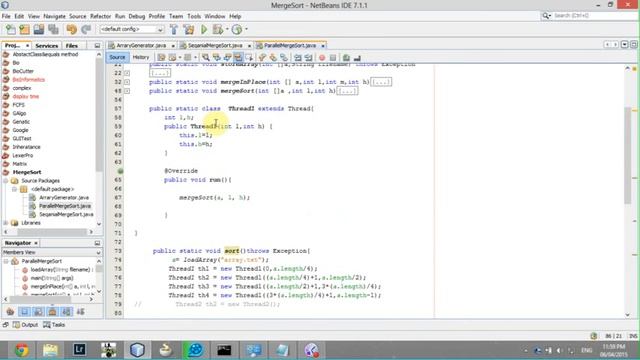Open the Navigate menu
The width and height of the screenshot is (640, 360).
54,16
